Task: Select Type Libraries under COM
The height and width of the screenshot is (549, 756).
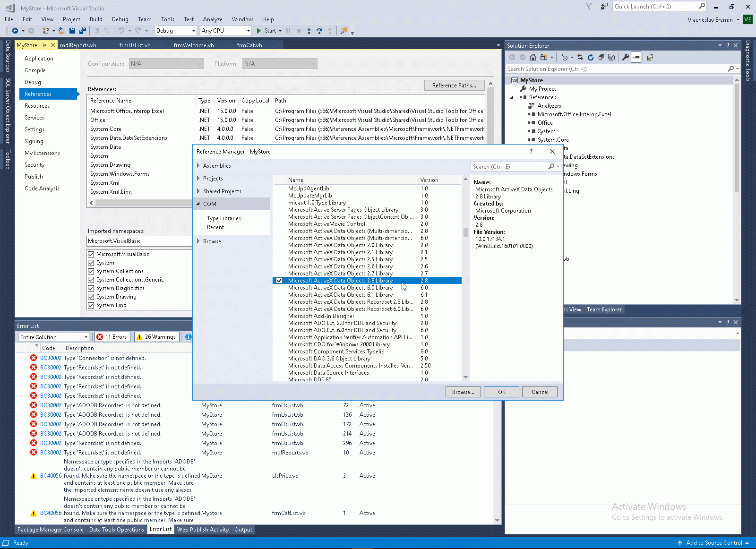Action: tap(224, 218)
